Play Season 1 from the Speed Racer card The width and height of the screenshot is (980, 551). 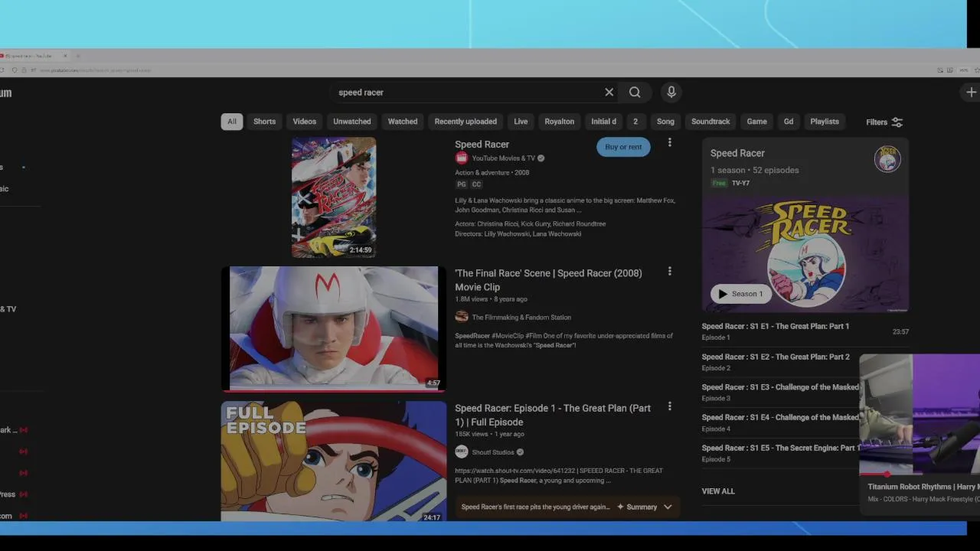click(740, 294)
